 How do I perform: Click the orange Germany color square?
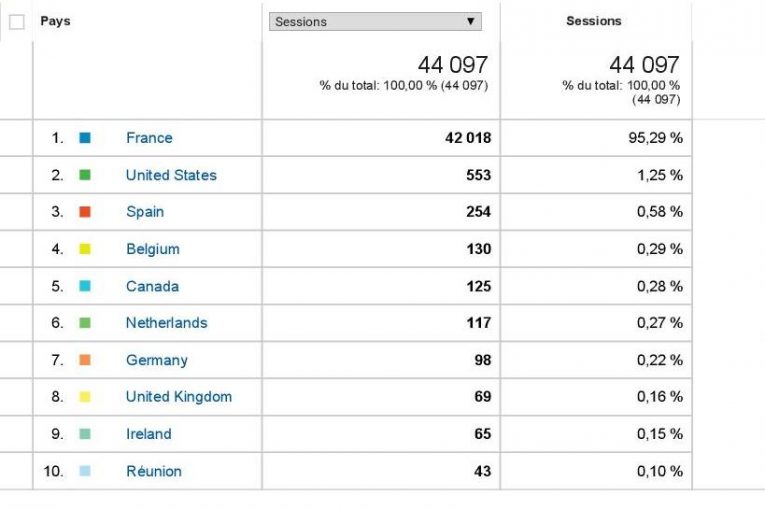[x=85, y=360]
